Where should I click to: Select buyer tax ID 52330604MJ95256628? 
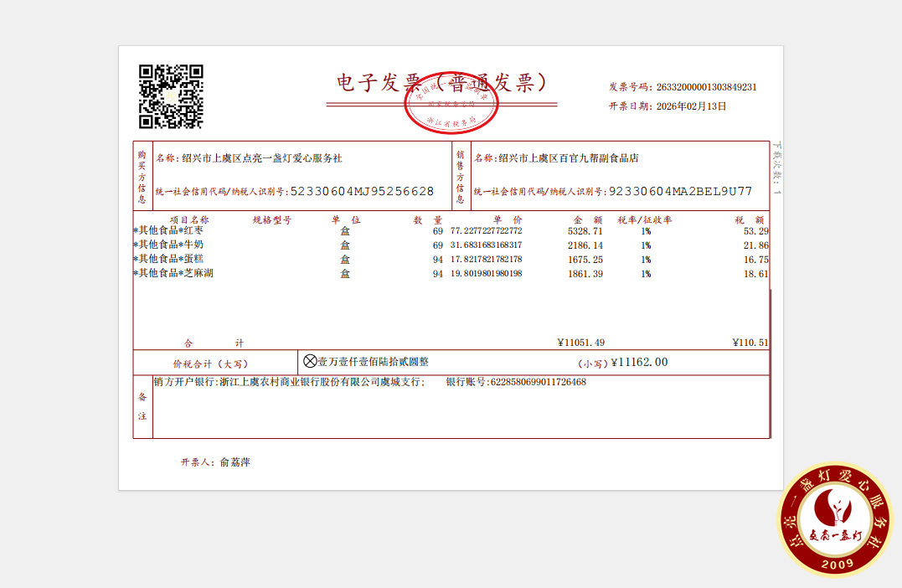(x=362, y=192)
